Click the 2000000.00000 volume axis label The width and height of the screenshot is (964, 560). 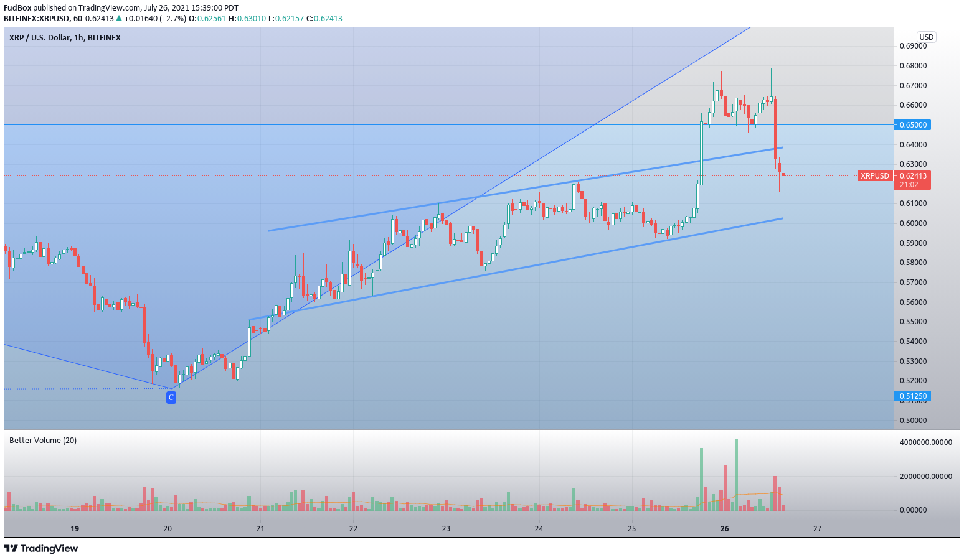(925, 477)
